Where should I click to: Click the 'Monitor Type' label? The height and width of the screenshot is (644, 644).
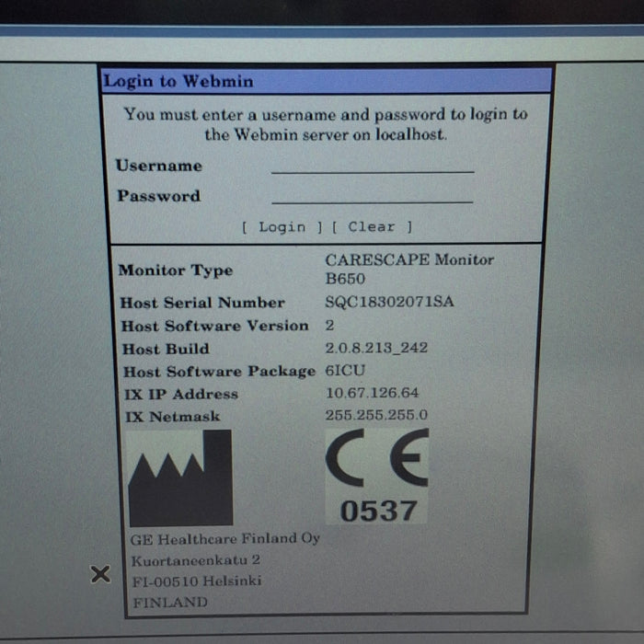[x=176, y=270]
